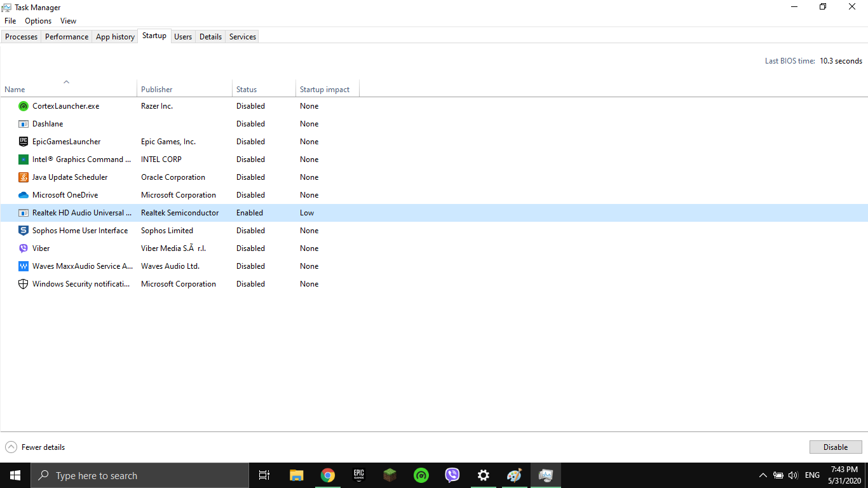Select the Realtek Semiconductor publisher cell
This screenshot has height=488, width=868.
click(180, 213)
